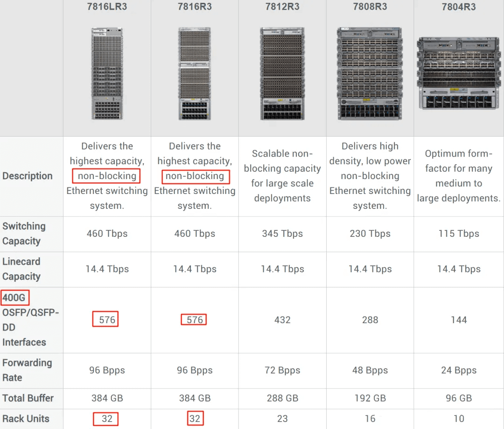Select the Total Buffer row label

point(28,398)
